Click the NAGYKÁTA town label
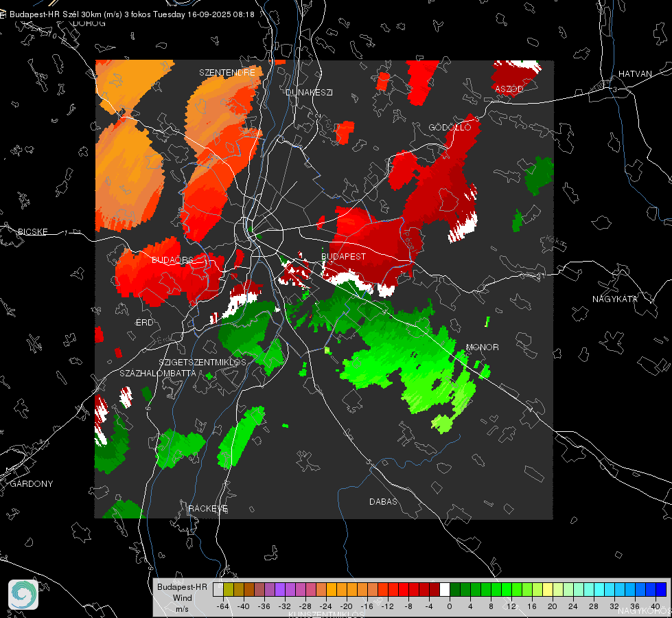 (614, 299)
